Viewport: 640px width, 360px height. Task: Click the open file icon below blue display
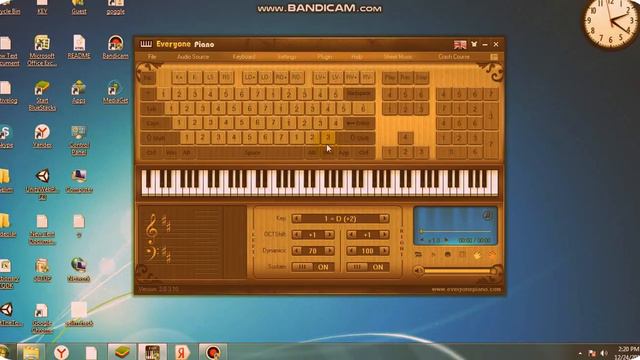(x=419, y=255)
